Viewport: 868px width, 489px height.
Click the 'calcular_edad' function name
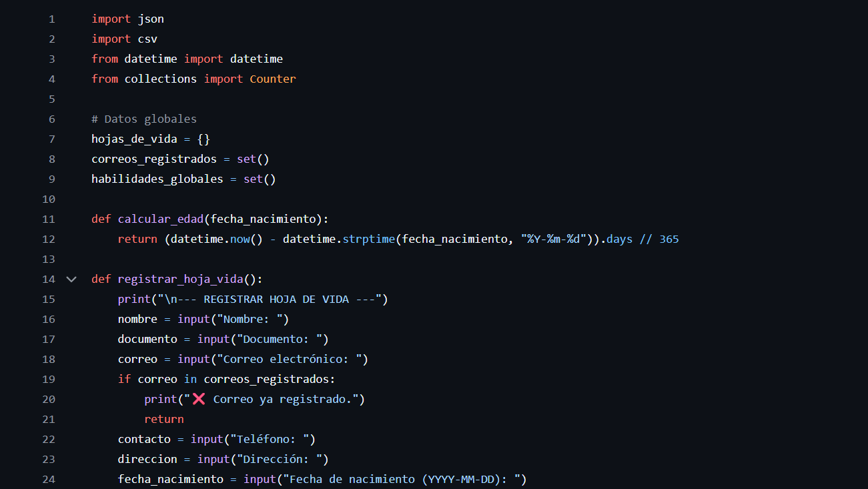coord(161,219)
